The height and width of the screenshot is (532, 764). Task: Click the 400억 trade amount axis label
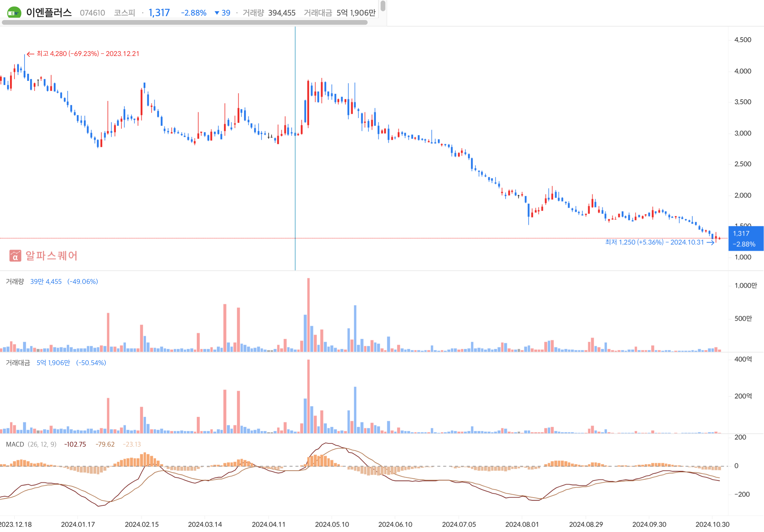[743, 359]
